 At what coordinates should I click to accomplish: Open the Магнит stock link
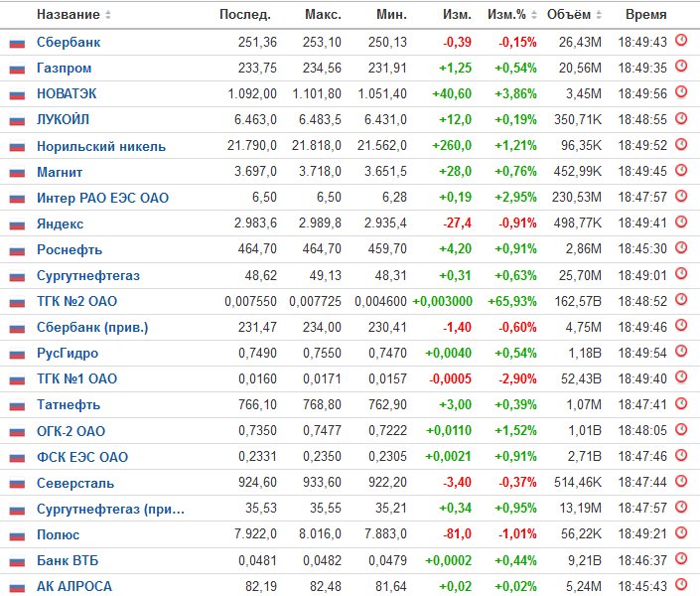tap(60, 172)
